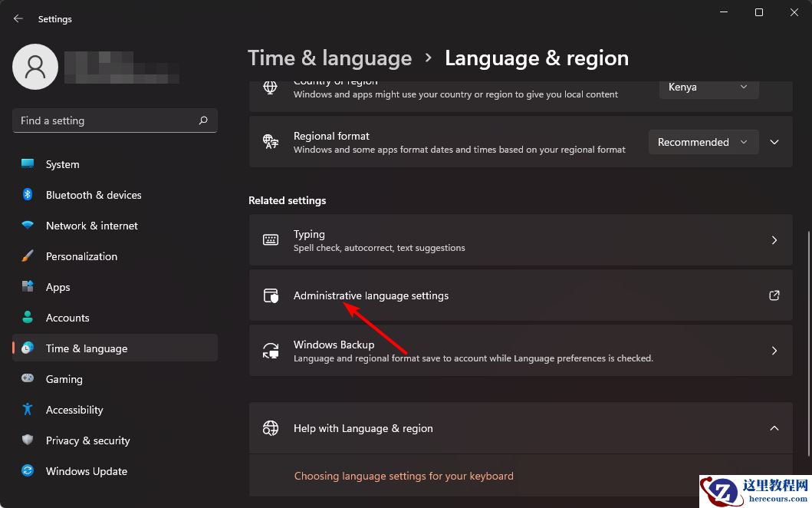Click the back arrow at top left
Image resolution: width=812 pixels, height=508 pixels.
(17, 18)
